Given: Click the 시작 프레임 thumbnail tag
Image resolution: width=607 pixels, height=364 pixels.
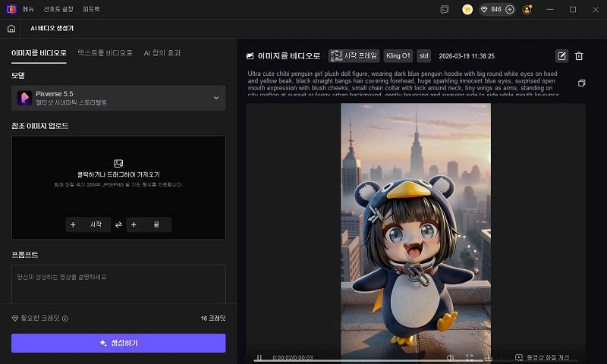Looking at the screenshot, I should pyautogui.click(x=354, y=56).
